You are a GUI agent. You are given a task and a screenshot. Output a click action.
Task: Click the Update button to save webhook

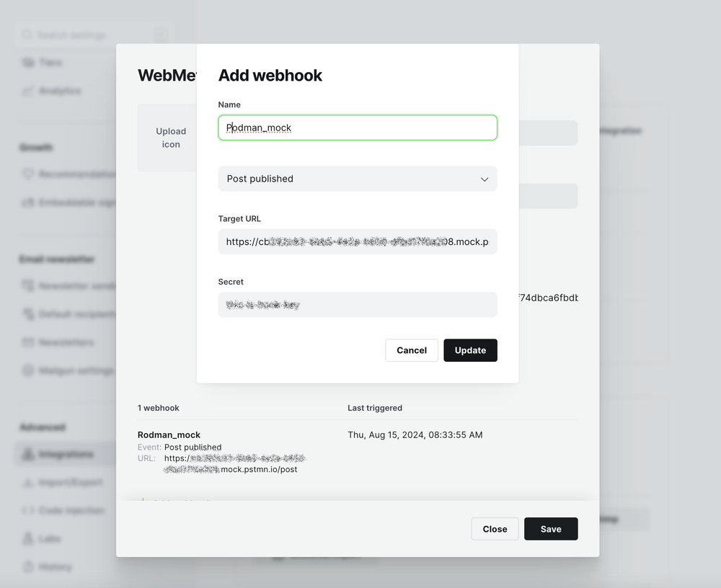pos(470,350)
